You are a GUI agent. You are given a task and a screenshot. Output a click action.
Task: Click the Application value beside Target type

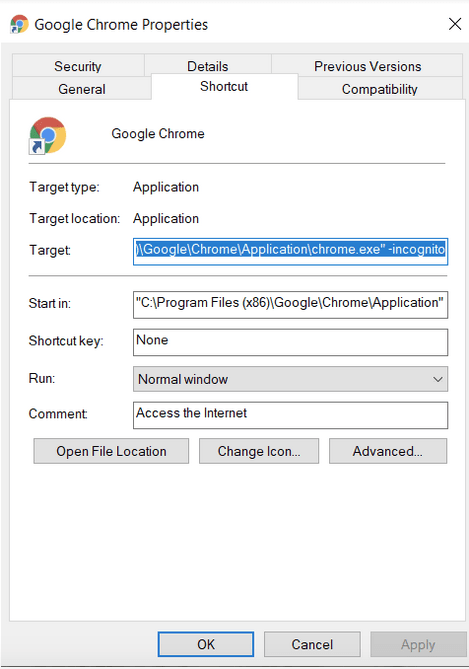click(x=166, y=187)
